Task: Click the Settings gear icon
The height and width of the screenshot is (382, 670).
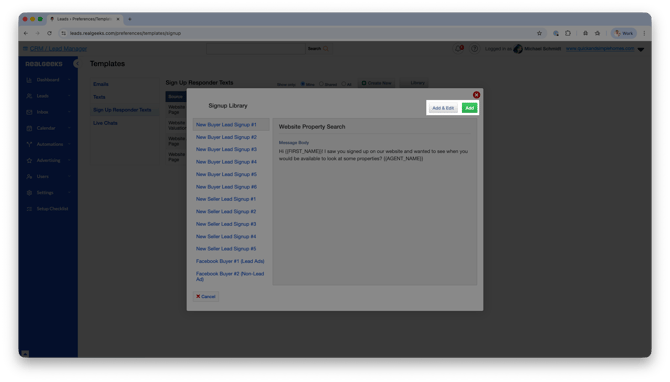Action: (x=29, y=193)
